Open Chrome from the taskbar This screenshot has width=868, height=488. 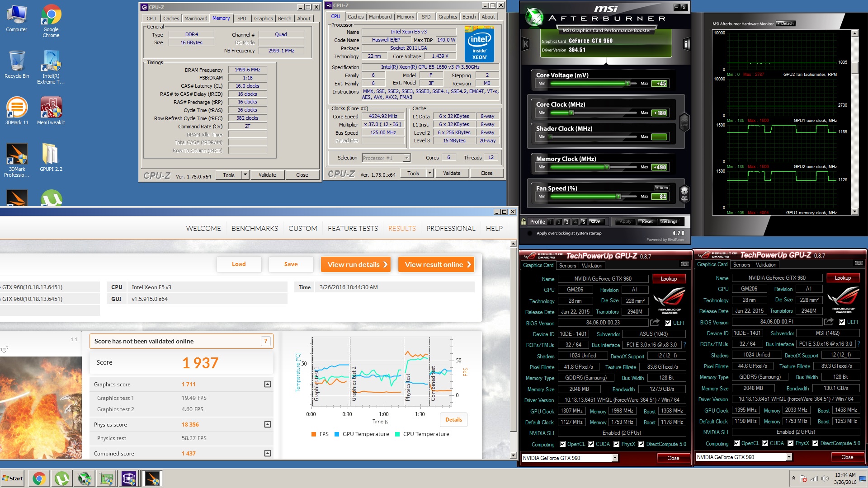click(39, 479)
